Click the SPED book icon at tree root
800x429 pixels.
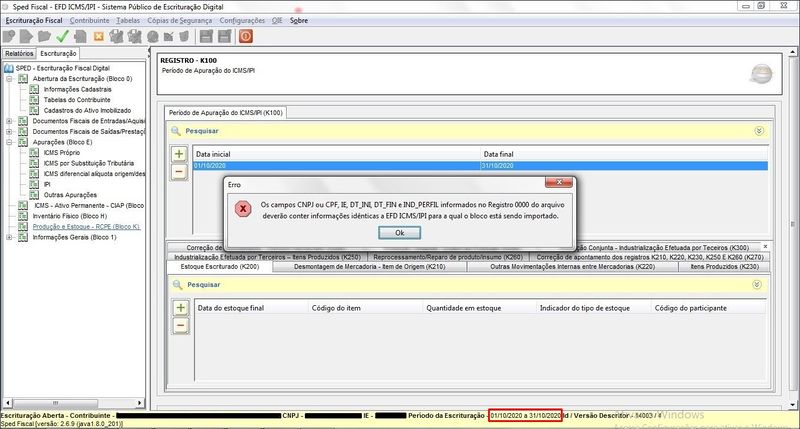point(9,68)
